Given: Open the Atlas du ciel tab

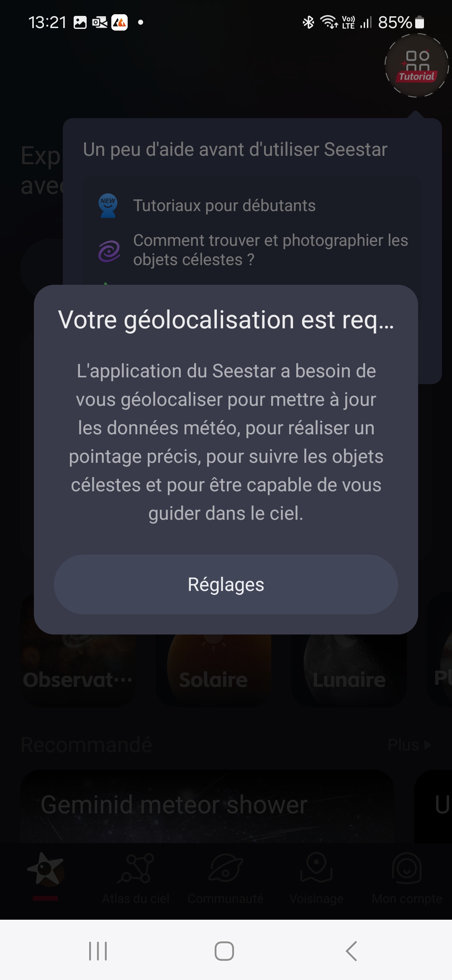Looking at the screenshot, I should click(x=136, y=877).
